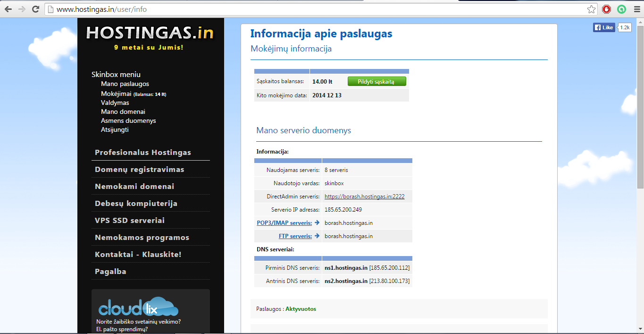Click the page icon in the address bar

point(50,9)
